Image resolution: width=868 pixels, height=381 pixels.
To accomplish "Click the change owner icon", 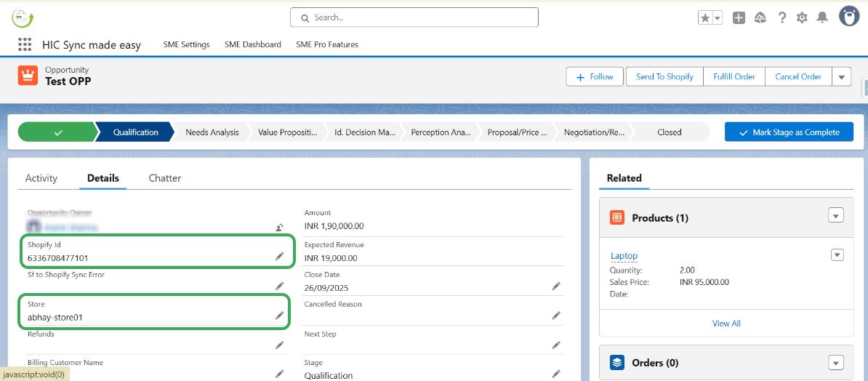I will click(x=279, y=228).
